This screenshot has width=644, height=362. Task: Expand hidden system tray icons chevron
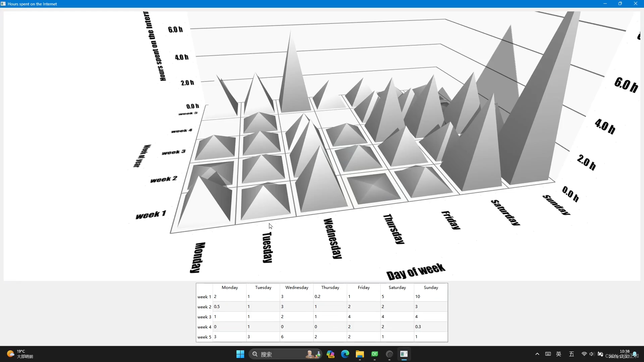[537, 354]
